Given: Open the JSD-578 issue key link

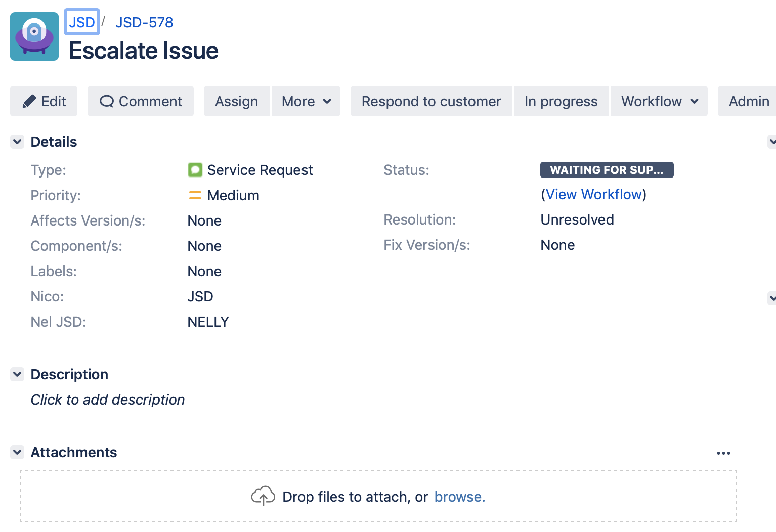Looking at the screenshot, I should (144, 22).
